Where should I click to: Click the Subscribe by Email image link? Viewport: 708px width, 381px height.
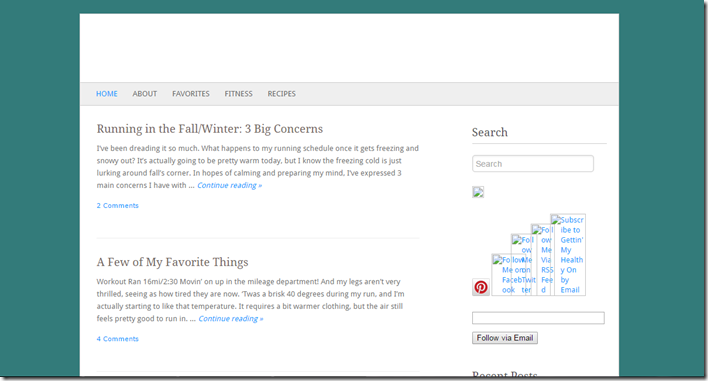[x=568, y=255]
